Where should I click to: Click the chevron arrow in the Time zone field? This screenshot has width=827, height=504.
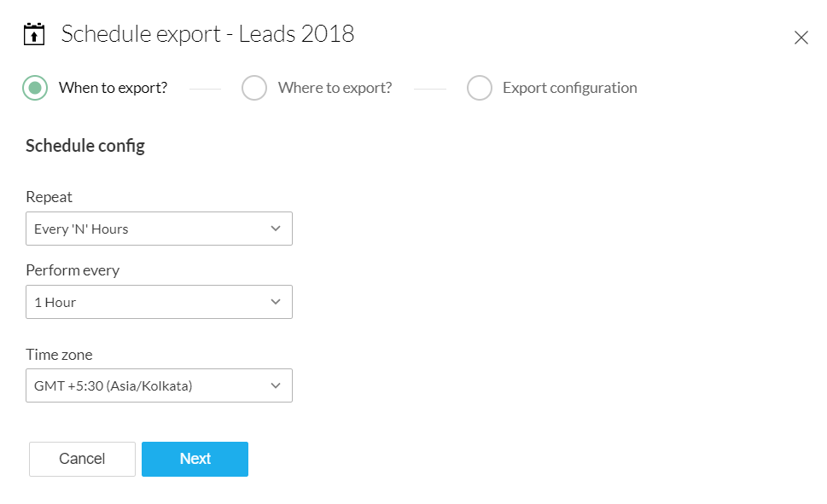point(275,385)
